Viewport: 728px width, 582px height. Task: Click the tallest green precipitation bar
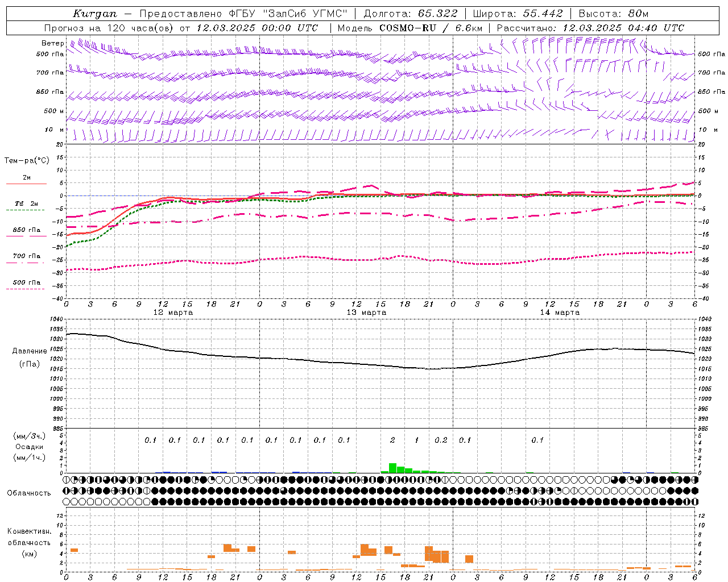[392, 468]
